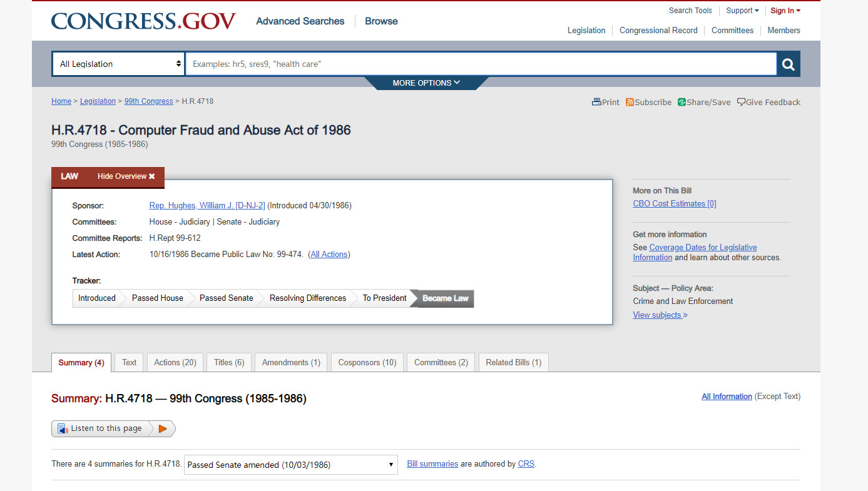Click the All Actions link
This screenshot has height=491, width=868.
coord(329,255)
